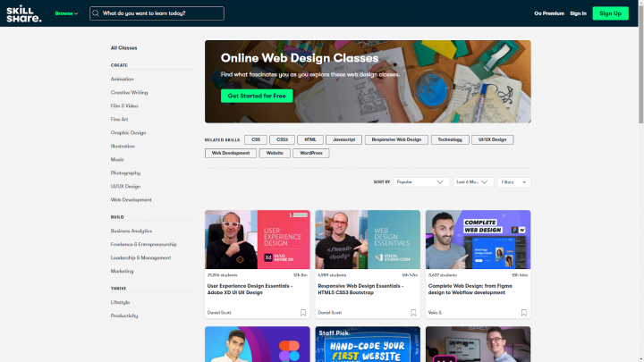Screen dimensions: 644x362
Task: Open the Graphic Design category
Action: coord(128,132)
